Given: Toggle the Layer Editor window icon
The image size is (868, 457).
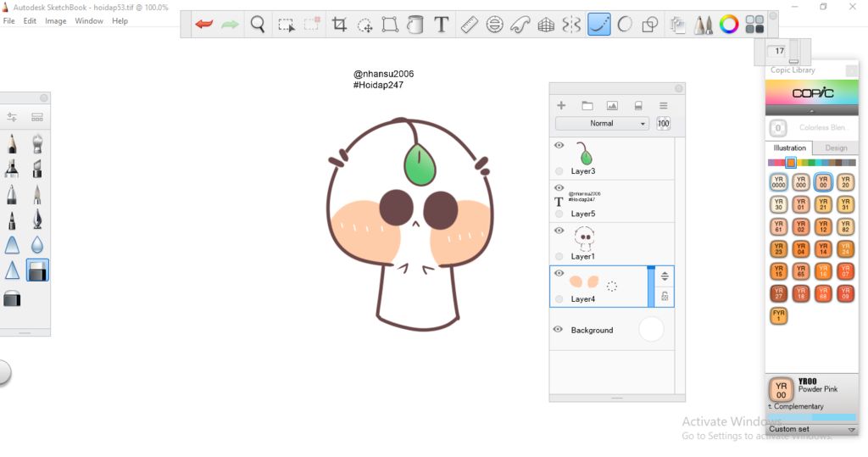Looking at the screenshot, I should coord(677,25).
